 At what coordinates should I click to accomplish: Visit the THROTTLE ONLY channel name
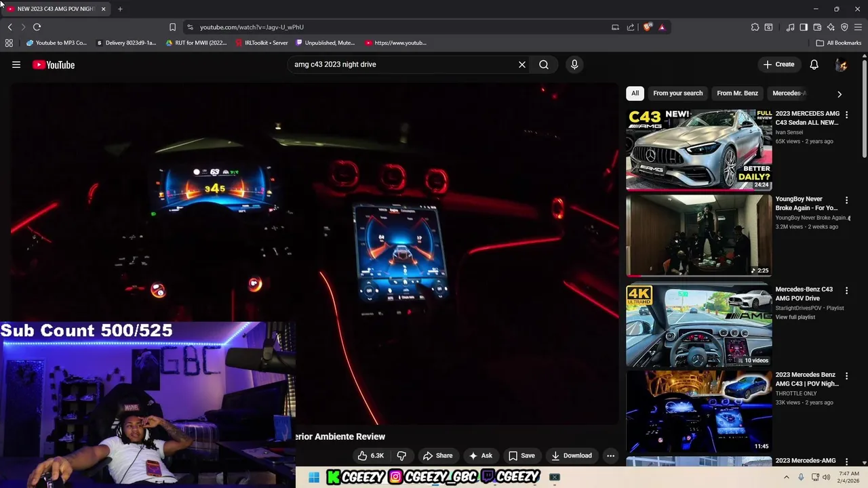[x=796, y=393]
